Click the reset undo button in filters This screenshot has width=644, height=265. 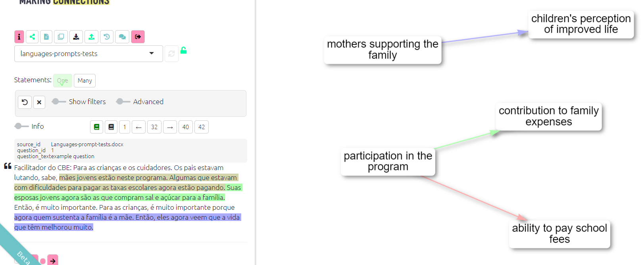(25, 102)
